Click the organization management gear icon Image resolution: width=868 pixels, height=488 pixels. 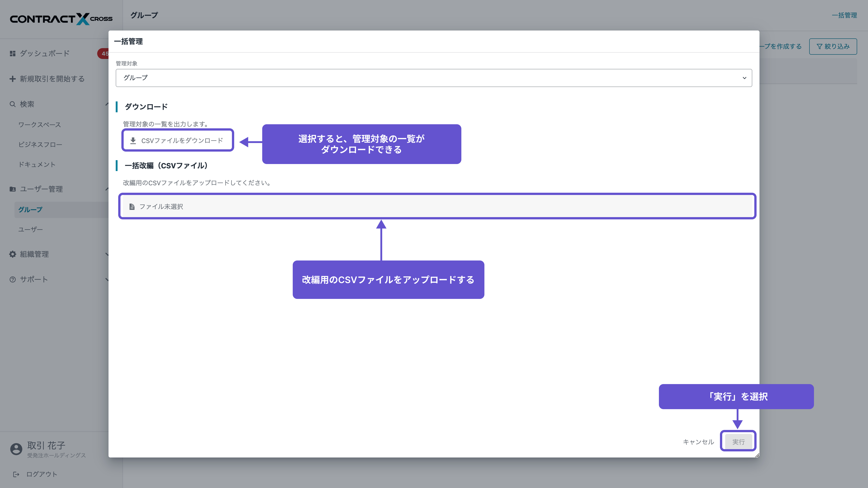click(x=12, y=254)
